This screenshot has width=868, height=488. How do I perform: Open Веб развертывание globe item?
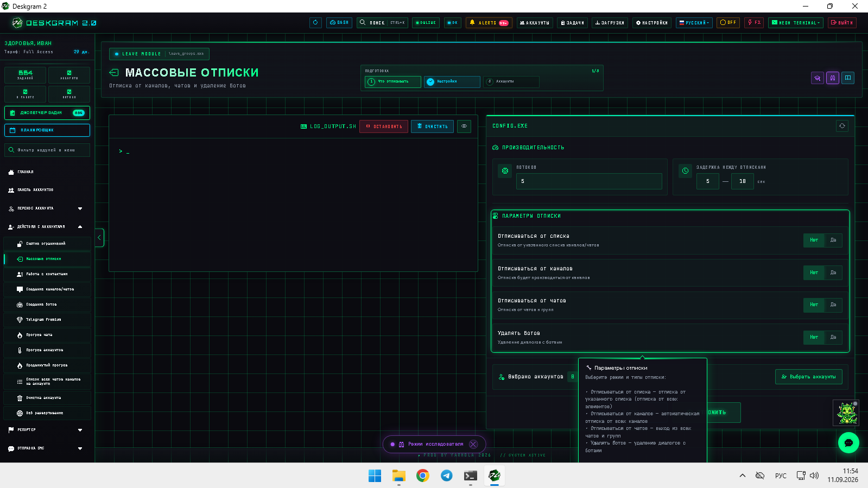click(47, 413)
